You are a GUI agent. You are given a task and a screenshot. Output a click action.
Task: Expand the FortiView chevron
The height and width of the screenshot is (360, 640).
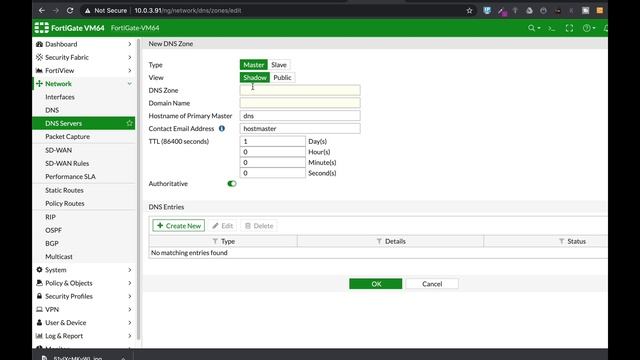129,70
